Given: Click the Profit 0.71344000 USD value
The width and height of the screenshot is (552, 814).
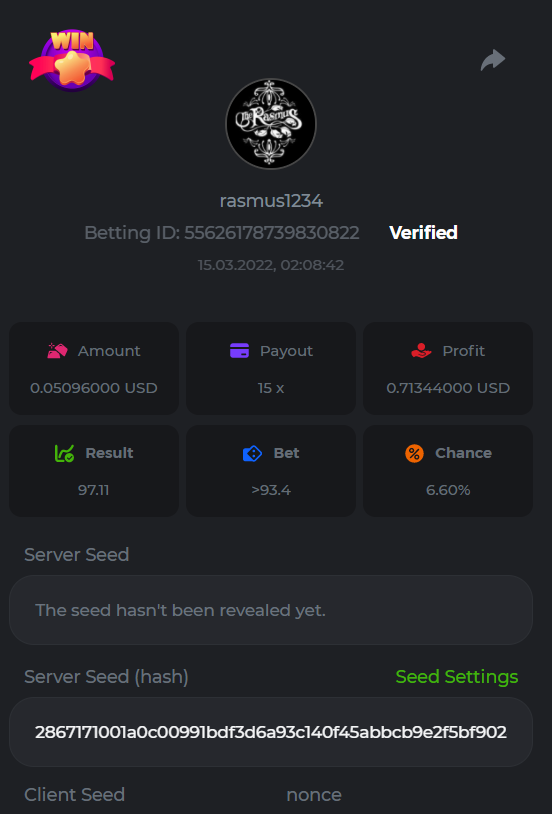Looking at the screenshot, I should click(x=448, y=388).
